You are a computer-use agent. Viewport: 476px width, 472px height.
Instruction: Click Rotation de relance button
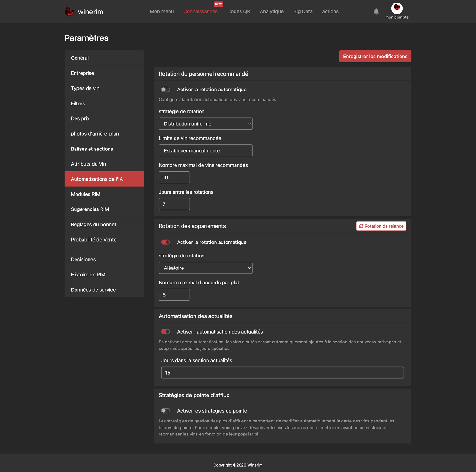click(381, 226)
